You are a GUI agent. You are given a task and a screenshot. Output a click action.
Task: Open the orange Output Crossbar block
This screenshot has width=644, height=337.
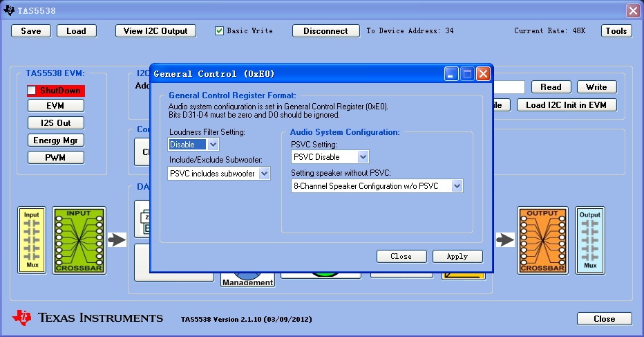point(542,240)
